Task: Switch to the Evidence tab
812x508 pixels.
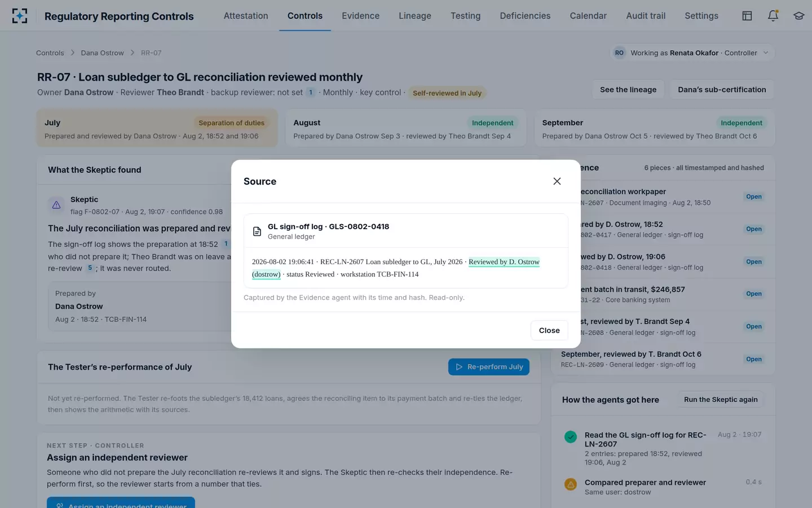Action: (360, 16)
